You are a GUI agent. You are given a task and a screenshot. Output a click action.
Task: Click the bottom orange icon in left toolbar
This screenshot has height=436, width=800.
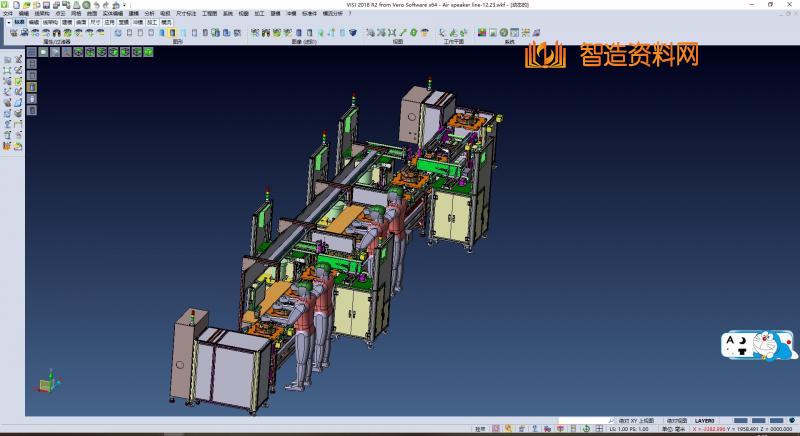(7, 145)
